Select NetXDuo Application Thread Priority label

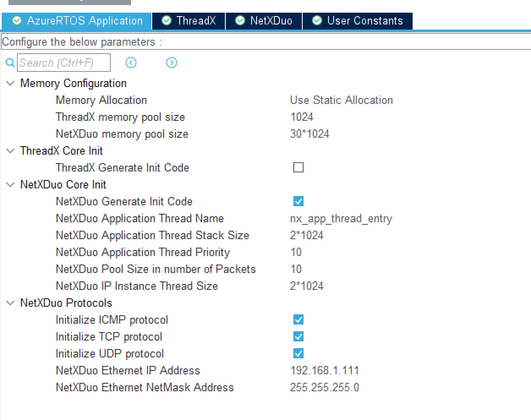143,252
